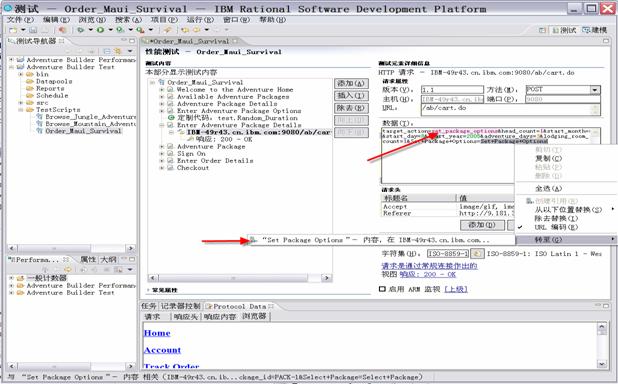618x384 pixels.
Task: Choose 全选(A) from the context menu
Action: (x=548, y=188)
